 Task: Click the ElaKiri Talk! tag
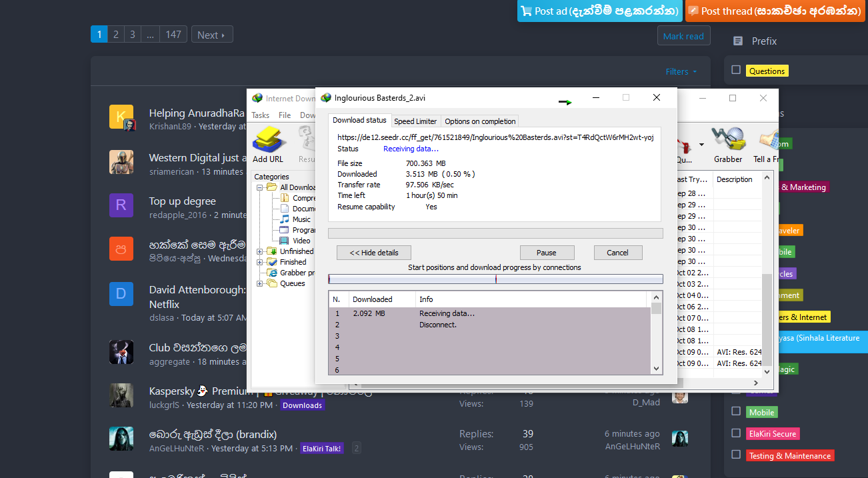point(323,449)
